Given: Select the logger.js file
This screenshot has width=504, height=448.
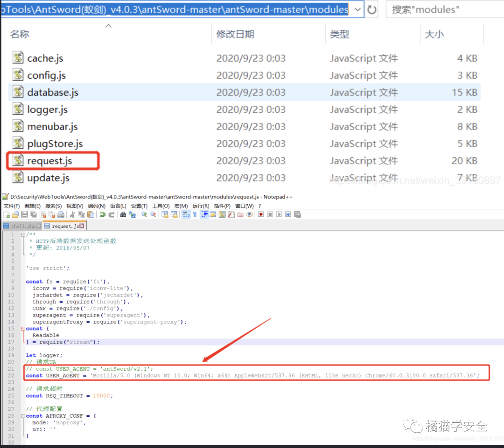Looking at the screenshot, I should (244, 110).
